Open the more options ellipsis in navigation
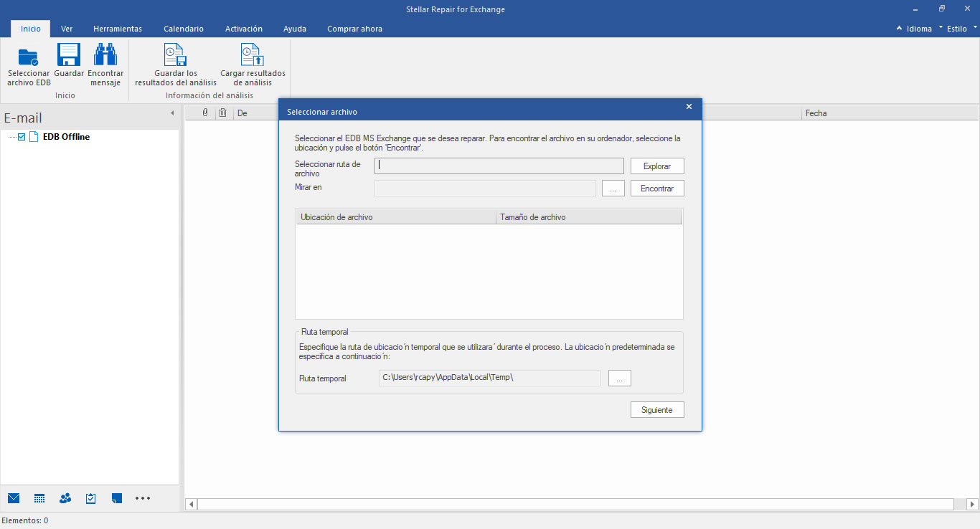This screenshot has height=529, width=980. click(143, 498)
